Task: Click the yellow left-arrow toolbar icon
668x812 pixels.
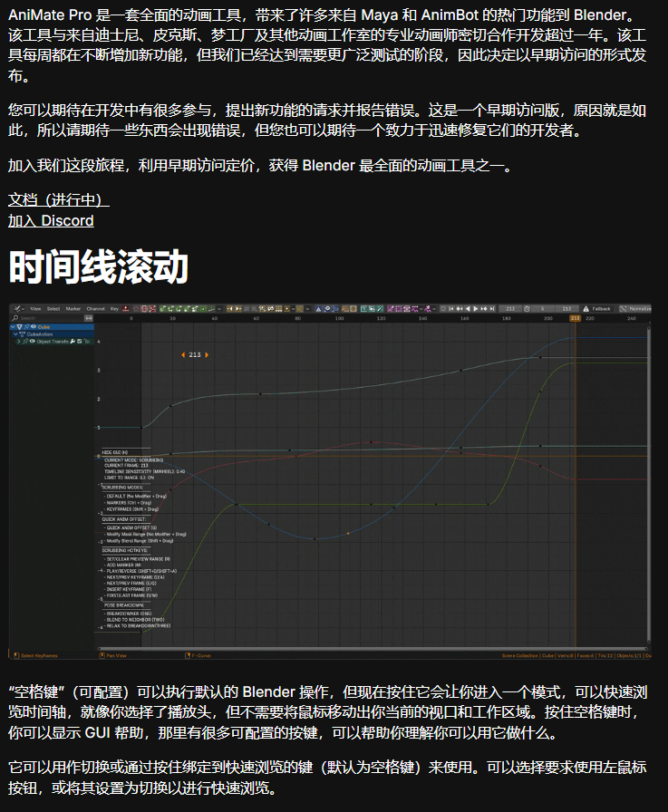Action: tap(229, 309)
